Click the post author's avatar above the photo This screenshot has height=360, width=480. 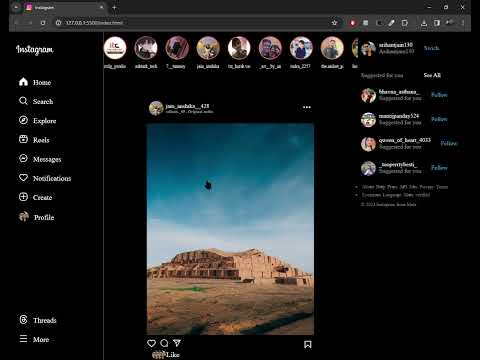[156, 108]
